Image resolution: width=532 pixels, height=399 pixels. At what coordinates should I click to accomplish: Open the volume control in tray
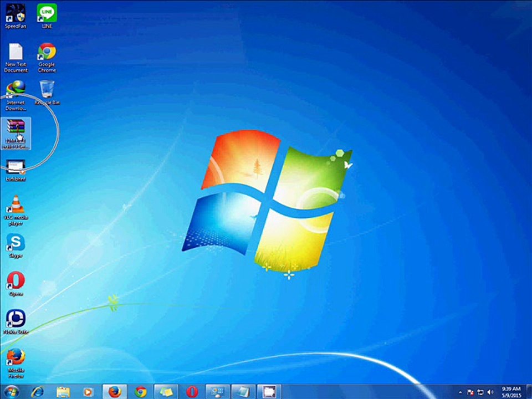point(490,392)
